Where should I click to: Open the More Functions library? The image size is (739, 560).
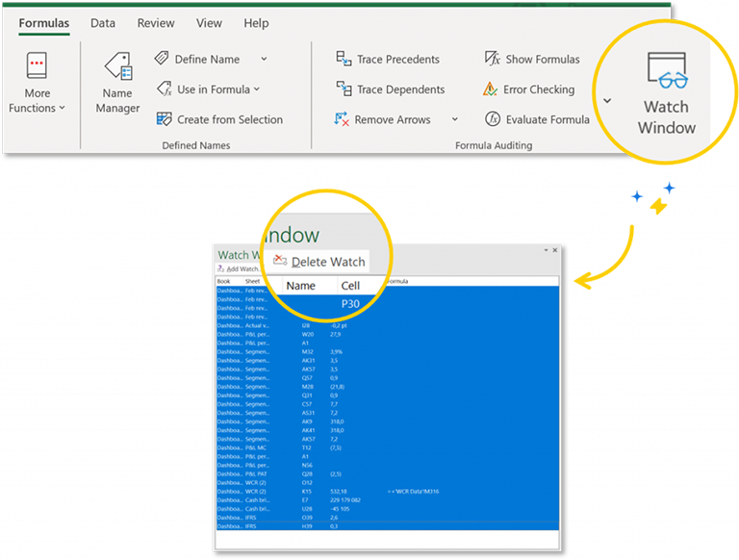click(37, 83)
